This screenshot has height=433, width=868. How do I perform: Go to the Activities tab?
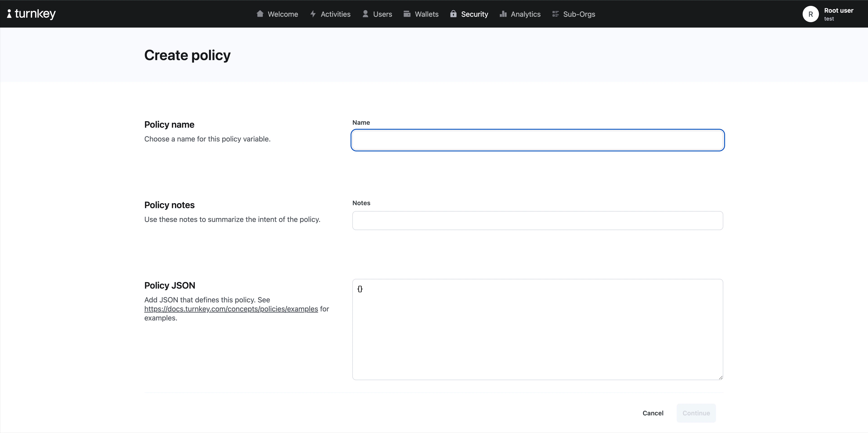[335, 14]
